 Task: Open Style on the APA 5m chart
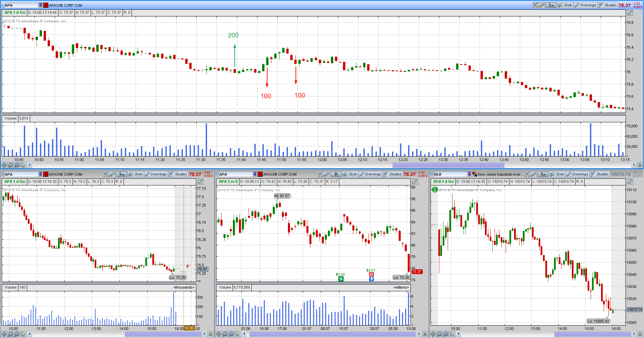pos(136,174)
